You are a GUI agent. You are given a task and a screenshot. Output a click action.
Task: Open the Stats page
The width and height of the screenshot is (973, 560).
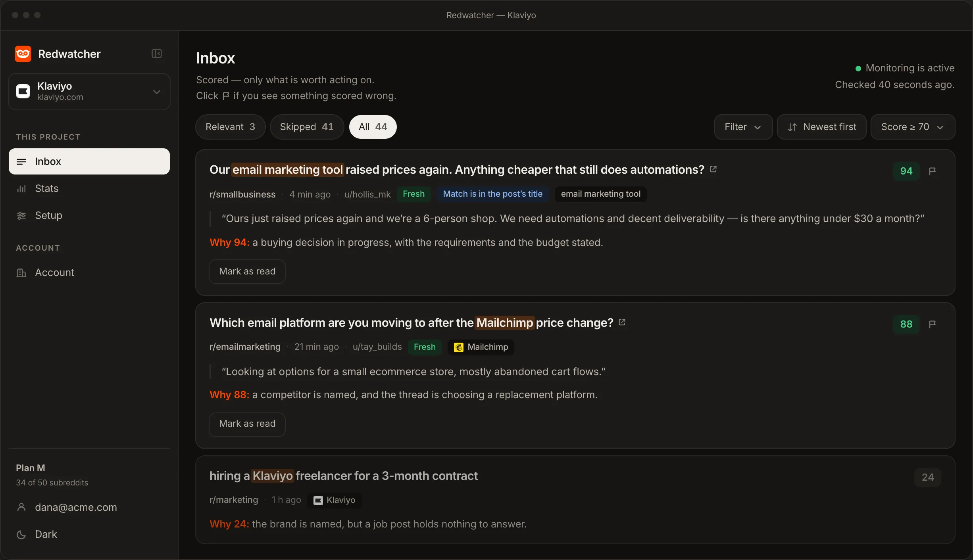click(89, 188)
